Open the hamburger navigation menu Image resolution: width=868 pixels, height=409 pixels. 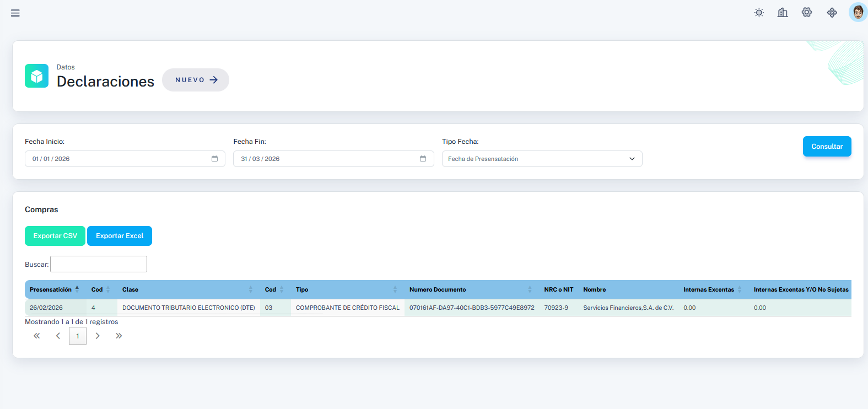click(15, 13)
